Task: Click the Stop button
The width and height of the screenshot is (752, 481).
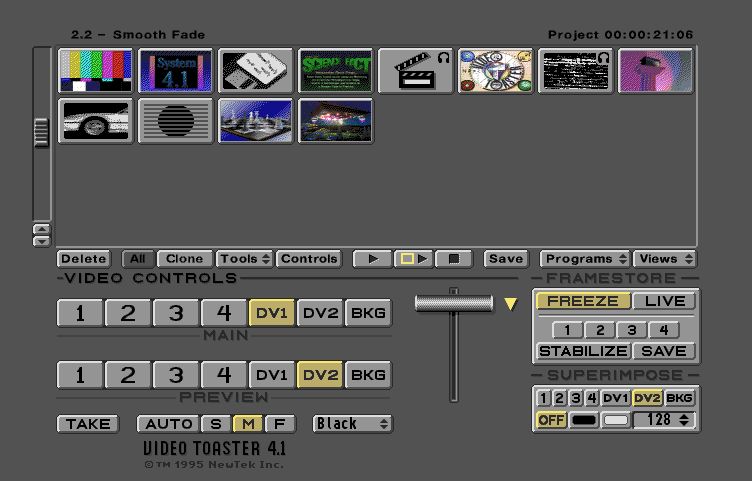Action: tap(454, 259)
